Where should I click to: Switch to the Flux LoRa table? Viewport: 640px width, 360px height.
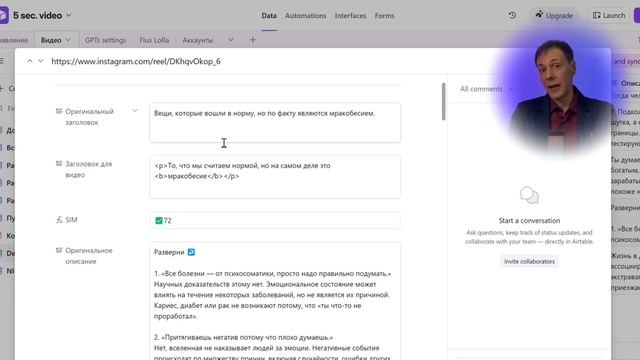[x=154, y=40]
